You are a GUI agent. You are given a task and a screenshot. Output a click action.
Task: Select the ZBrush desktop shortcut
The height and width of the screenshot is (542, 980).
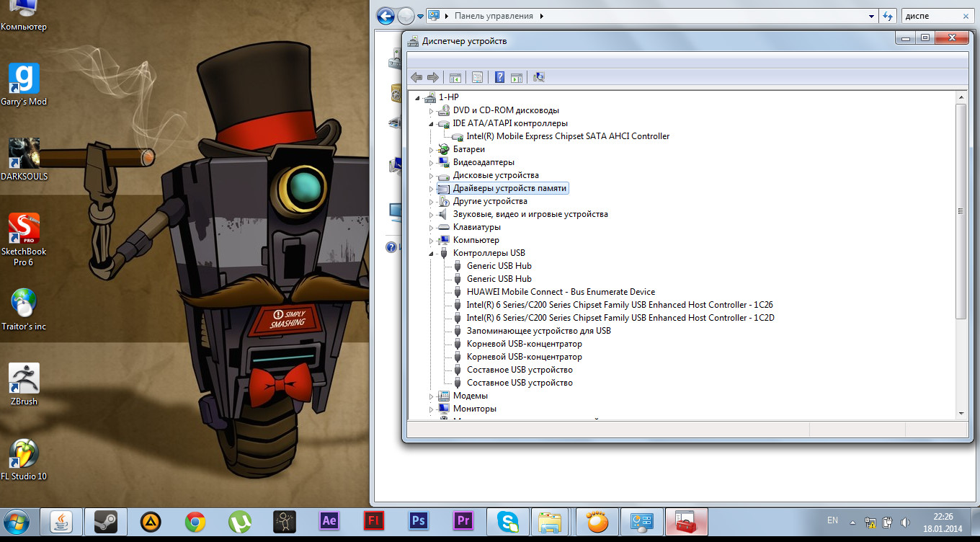[x=24, y=384]
